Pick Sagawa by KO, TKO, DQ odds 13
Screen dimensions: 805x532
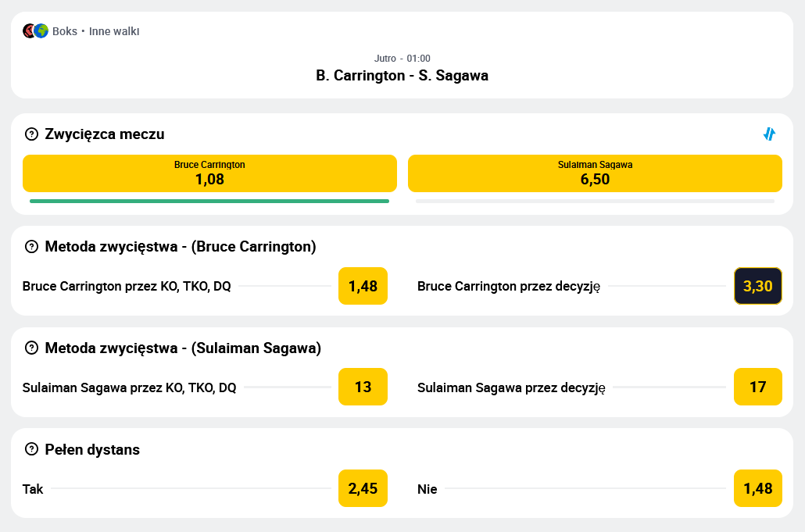coord(363,387)
